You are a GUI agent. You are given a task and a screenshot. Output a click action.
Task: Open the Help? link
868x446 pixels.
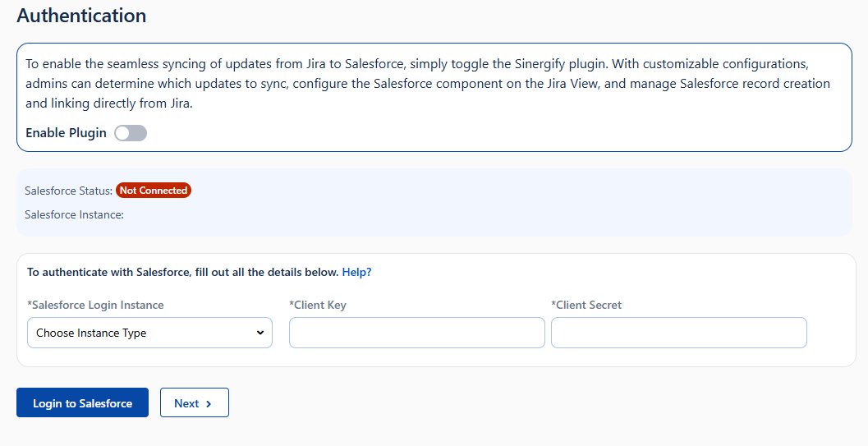click(x=356, y=272)
